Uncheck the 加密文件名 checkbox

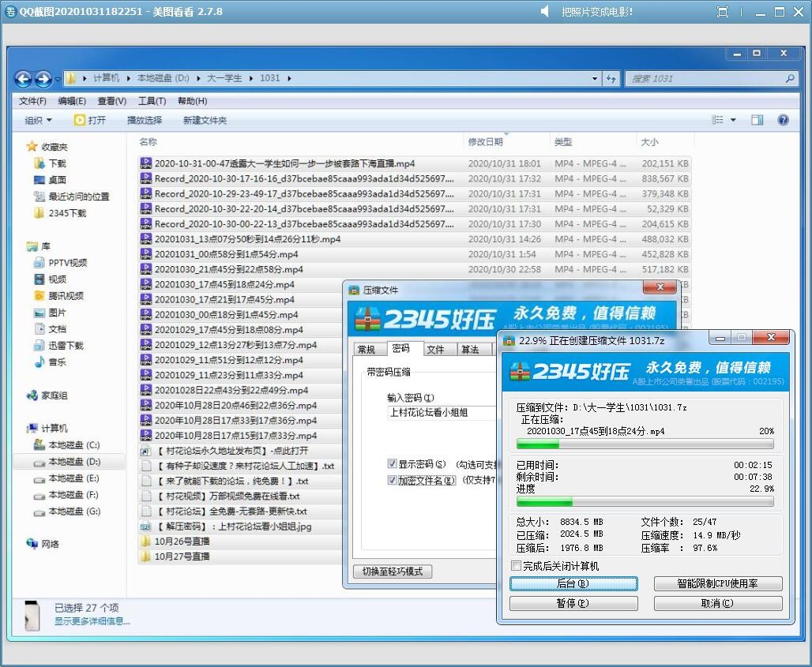pos(393,480)
